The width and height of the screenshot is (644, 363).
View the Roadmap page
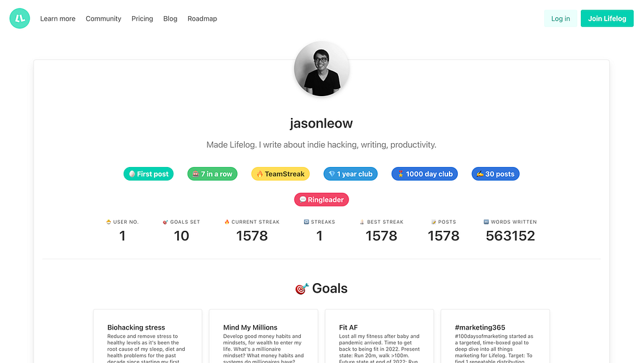[202, 19]
